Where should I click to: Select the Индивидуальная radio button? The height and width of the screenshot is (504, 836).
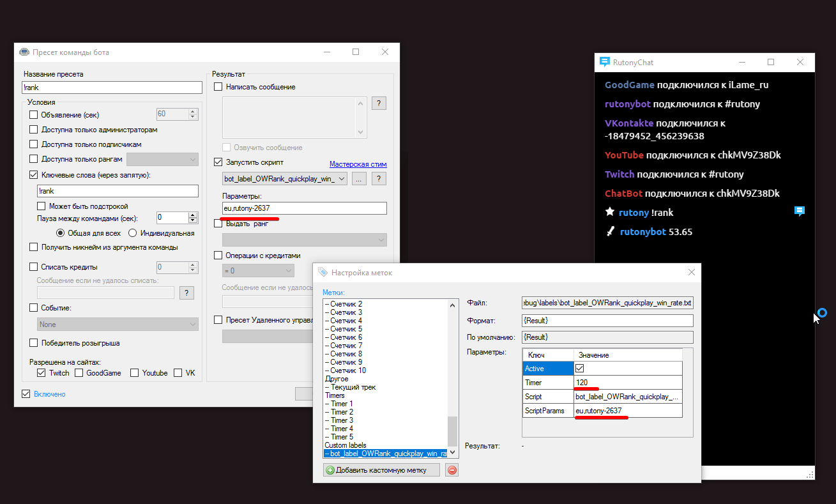[x=133, y=233]
